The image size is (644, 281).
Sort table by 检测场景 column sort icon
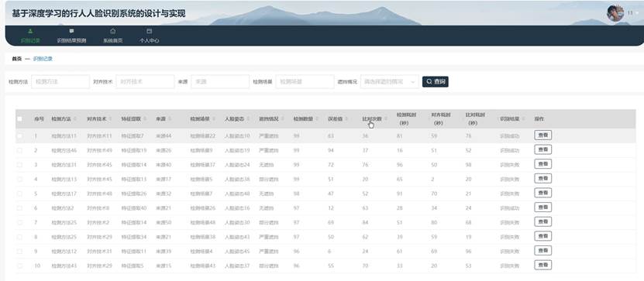[214, 119]
